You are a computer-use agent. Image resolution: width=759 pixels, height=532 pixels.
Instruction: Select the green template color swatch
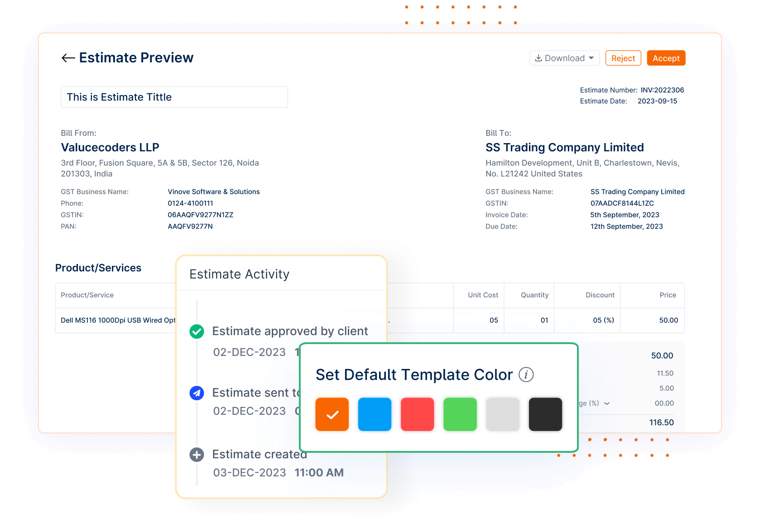pos(460,414)
